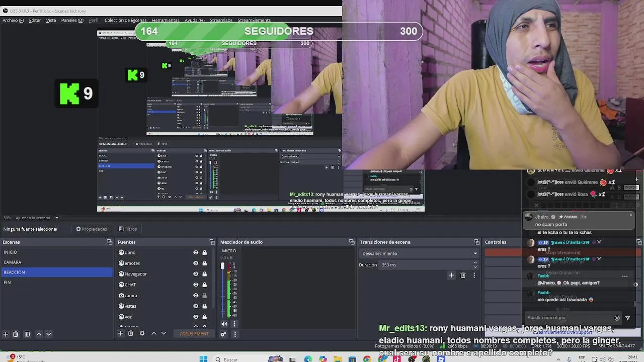Move the selected scene up
Image resolution: width=644 pixels, height=362 pixels.
pyautogui.click(x=39, y=334)
